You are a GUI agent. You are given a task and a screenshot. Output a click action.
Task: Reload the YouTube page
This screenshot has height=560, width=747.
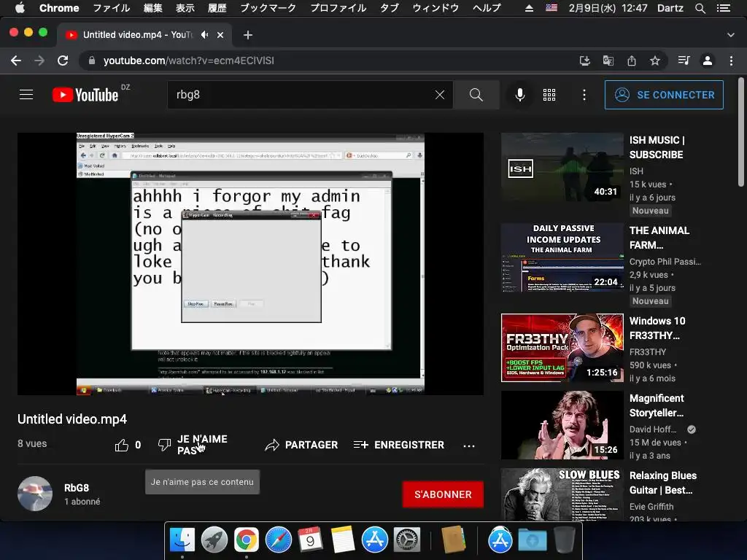pos(63,61)
